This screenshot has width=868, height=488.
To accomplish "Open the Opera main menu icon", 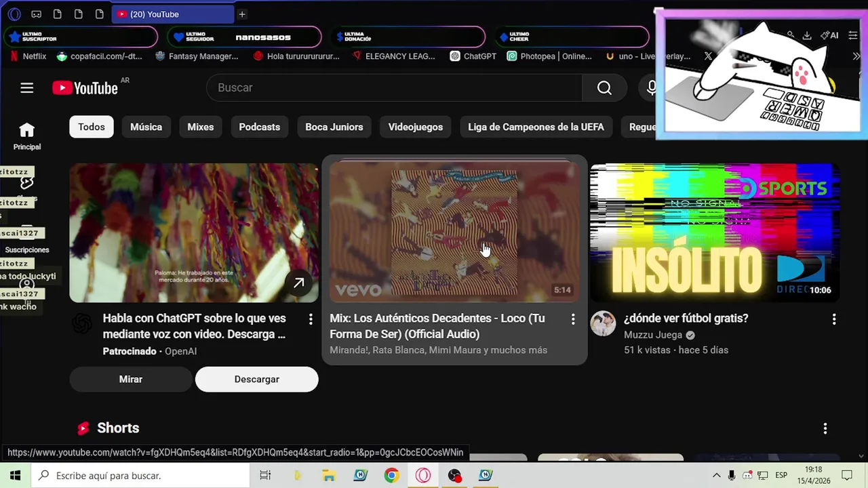I will coord(14,14).
